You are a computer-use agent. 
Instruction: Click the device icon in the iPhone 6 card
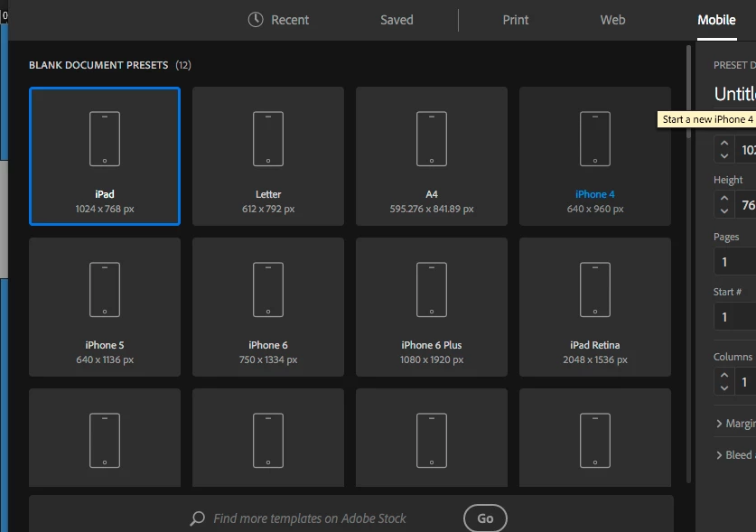click(x=268, y=289)
